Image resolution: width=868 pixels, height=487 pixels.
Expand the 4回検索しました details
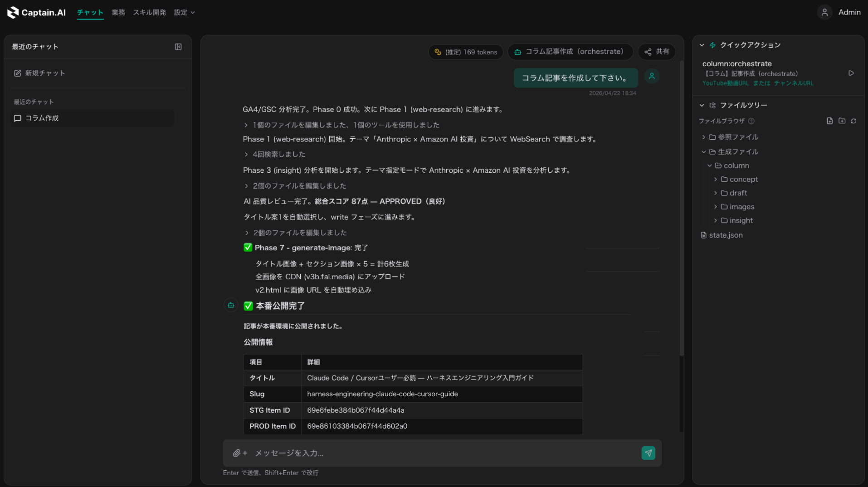(275, 154)
